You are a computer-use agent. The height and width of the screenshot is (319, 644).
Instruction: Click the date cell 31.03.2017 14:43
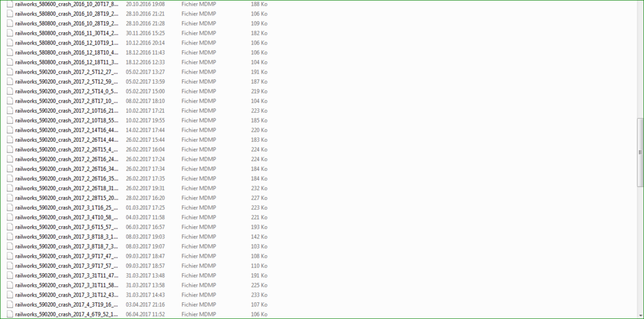(x=146, y=295)
